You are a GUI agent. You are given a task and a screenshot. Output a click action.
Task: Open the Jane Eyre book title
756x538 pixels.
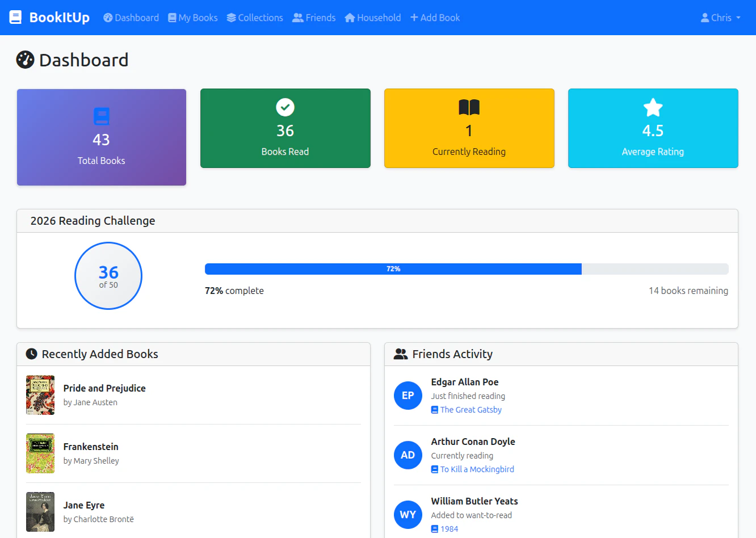pyautogui.click(x=84, y=505)
